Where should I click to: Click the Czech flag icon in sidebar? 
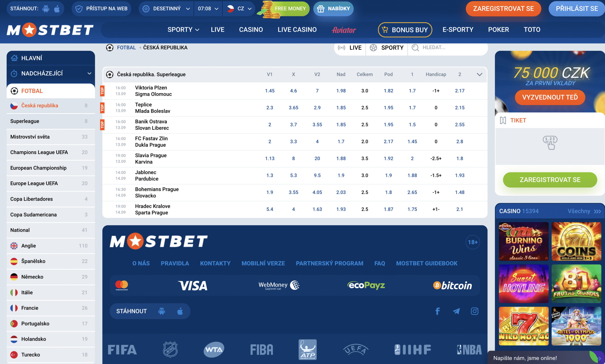tap(14, 106)
